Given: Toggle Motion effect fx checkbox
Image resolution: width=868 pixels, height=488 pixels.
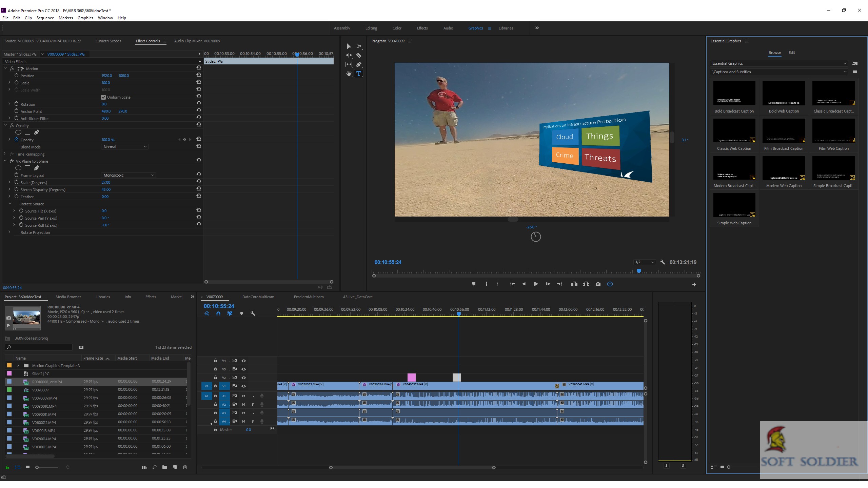Looking at the screenshot, I should pos(13,68).
